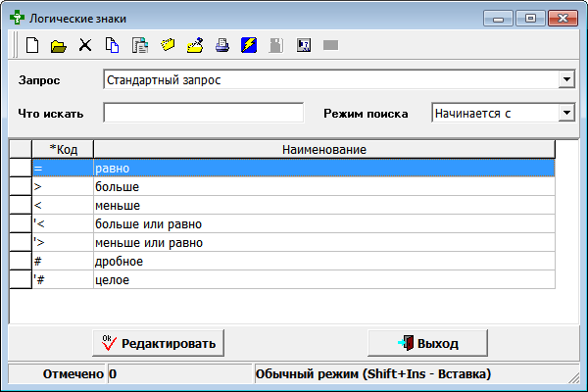588x392 pixels.
Task: Click the greyed-out save disk icon
Action: [x=276, y=45]
